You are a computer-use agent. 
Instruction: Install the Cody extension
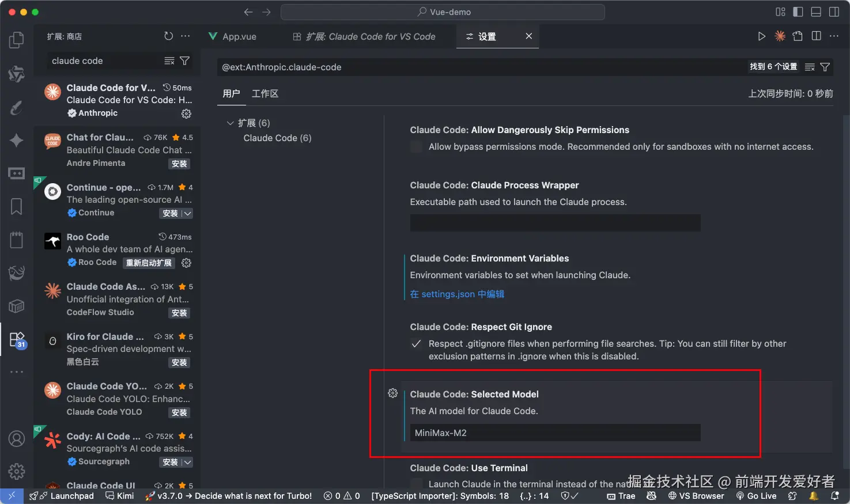pyautogui.click(x=170, y=462)
